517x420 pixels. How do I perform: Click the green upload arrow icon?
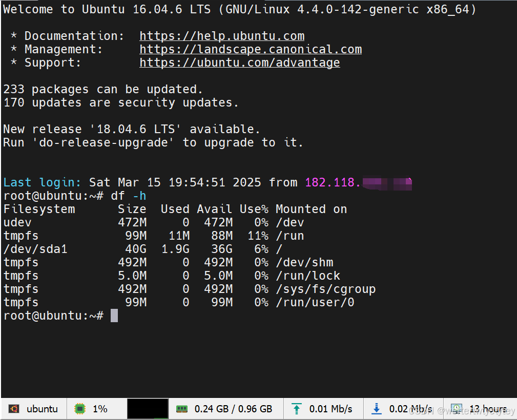pos(297,409)
